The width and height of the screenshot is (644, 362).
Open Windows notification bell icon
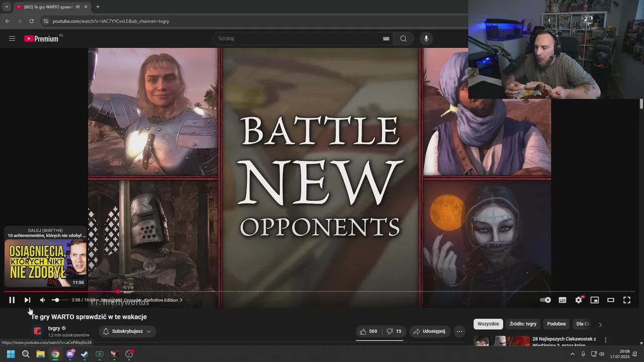coord(635,354)
